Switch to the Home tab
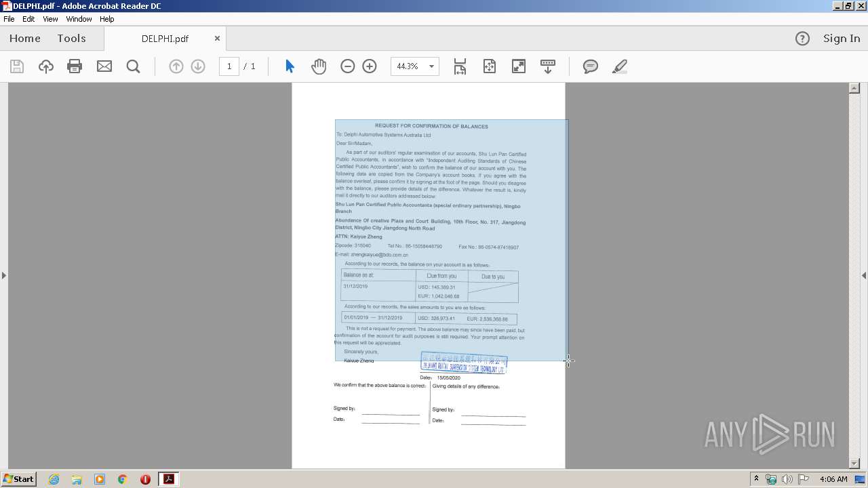Viewport: 868px width, 488px height. [25, 39]
